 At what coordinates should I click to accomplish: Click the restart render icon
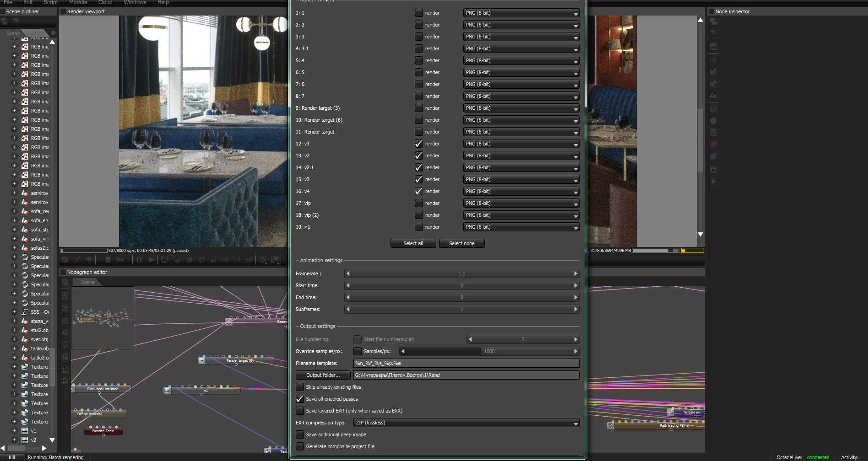(120, 260)
